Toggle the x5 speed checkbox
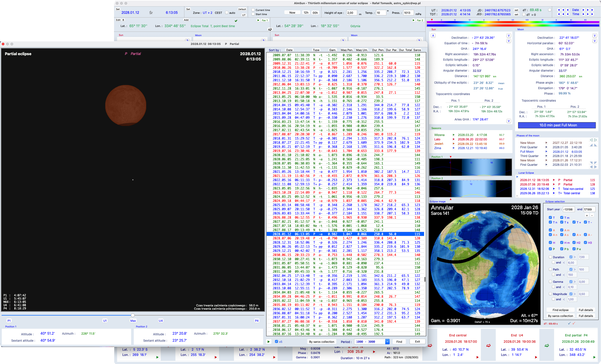 276,342
